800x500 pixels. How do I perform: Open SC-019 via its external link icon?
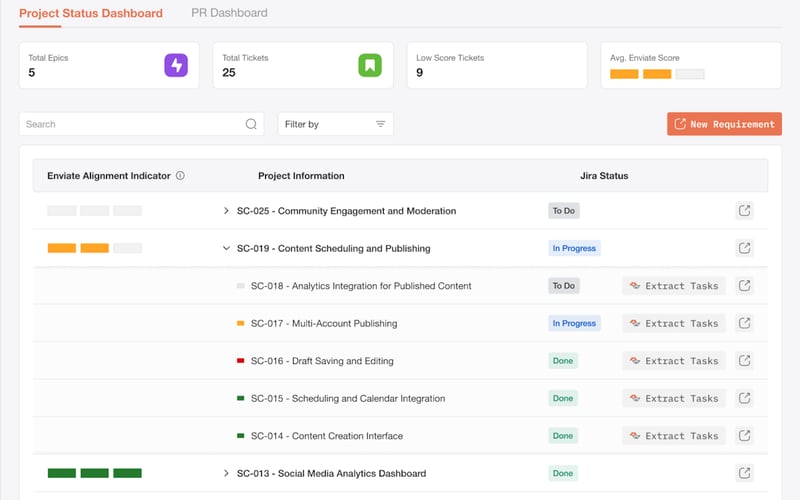point(744,248)
